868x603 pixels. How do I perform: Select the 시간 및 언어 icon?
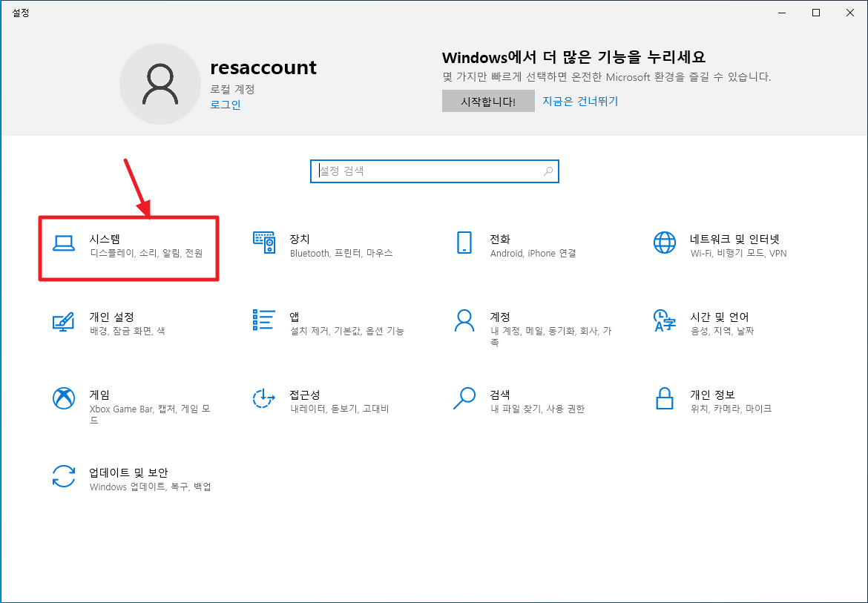click(664, 320)
